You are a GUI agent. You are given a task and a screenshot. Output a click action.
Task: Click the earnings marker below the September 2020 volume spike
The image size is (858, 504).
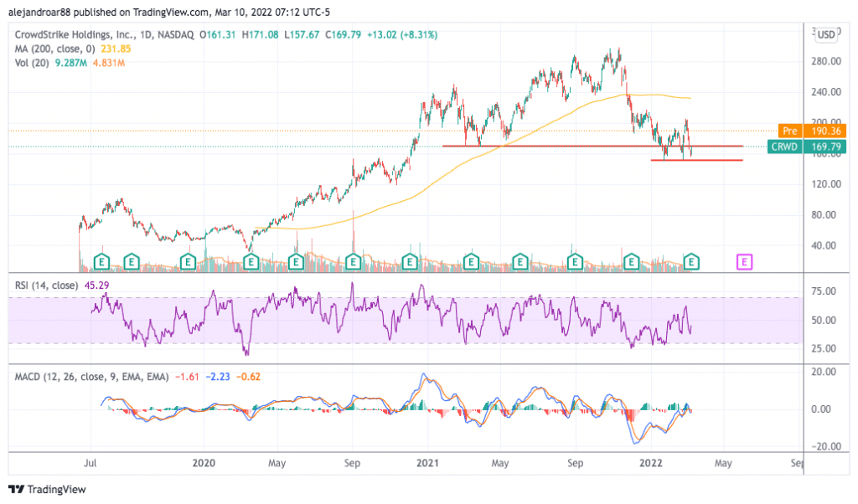click(353, 262)
